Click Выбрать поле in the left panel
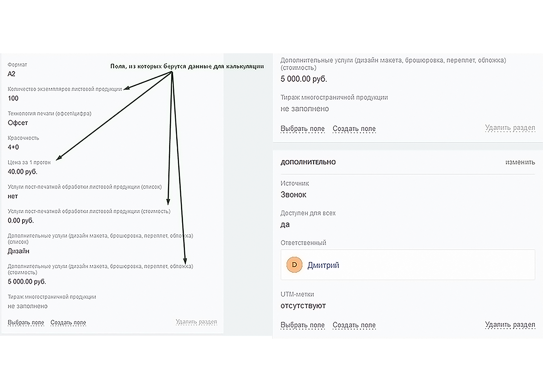The image size is (543, 392). click(x=26, y=323)
